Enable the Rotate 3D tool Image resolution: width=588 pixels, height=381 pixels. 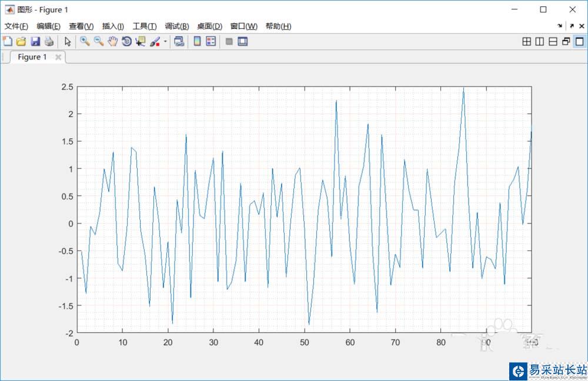click(127, 41)
